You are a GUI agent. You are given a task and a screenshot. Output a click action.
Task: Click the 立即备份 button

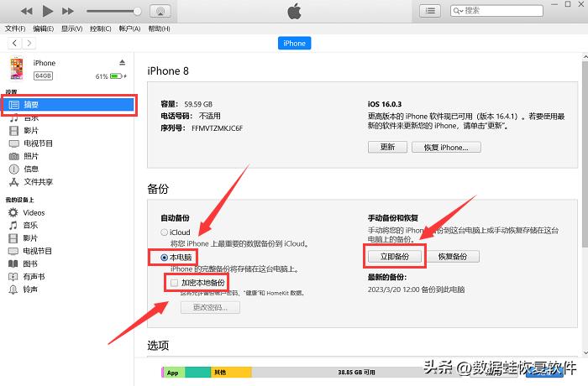[395, 256]
